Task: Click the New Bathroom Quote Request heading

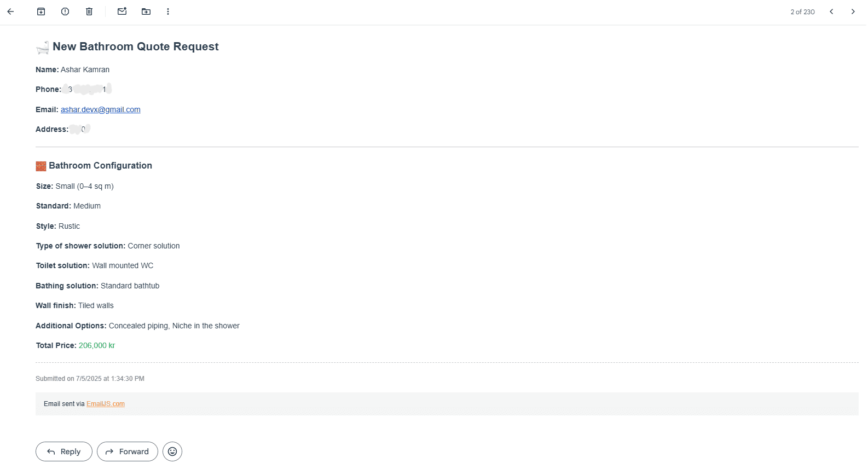Action: click(x=136, y=47)
